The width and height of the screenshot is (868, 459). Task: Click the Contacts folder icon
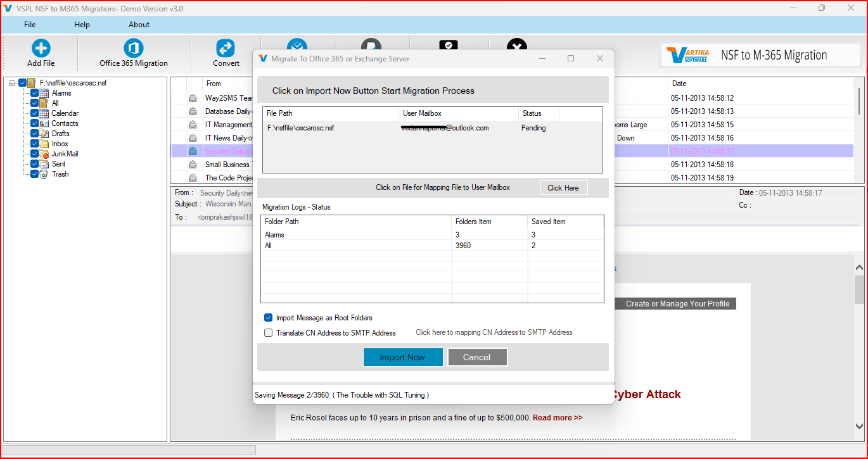[x=44, y=123]
